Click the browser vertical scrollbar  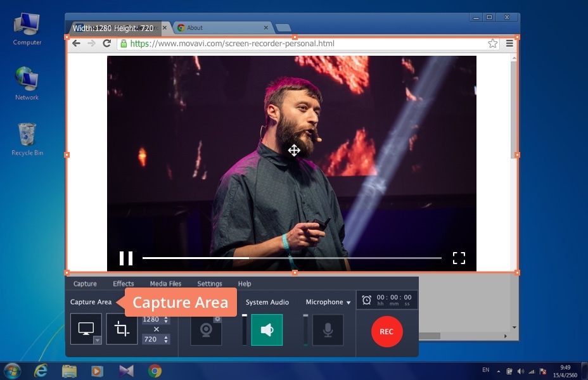[x=514, y=109]
